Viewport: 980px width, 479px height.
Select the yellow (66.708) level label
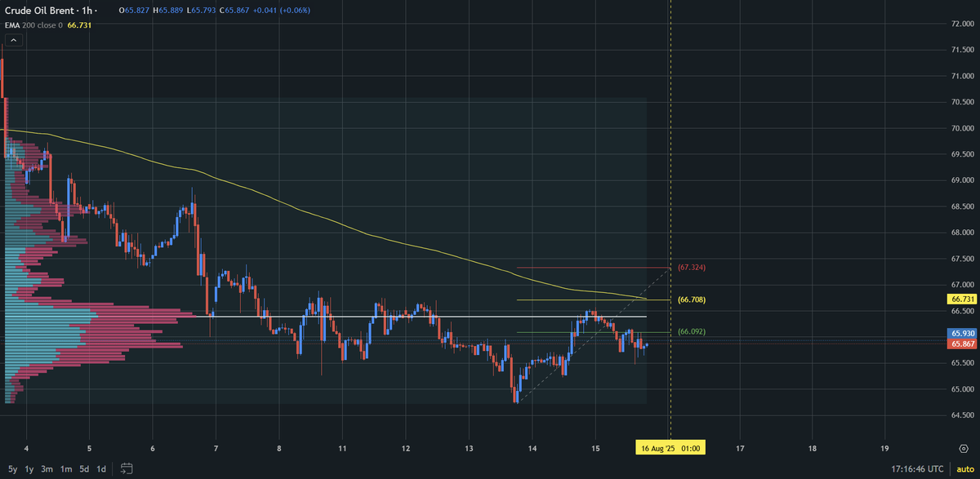pos(692,300)
